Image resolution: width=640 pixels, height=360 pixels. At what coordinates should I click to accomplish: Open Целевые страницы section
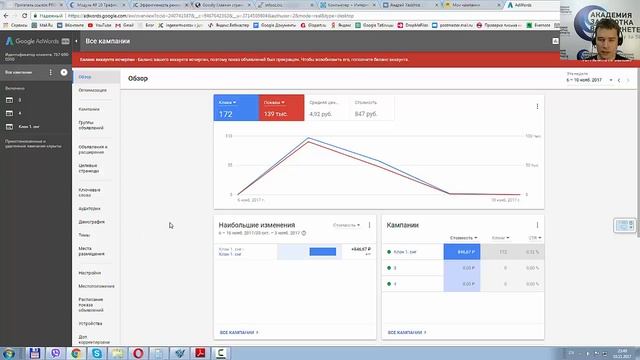[89, 168]
